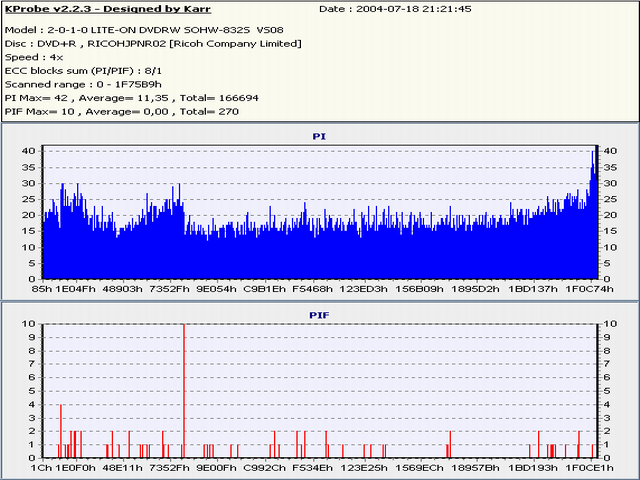Click the PI peak at far right end
Viewport: 640px width, 480px height.
[x=594, y=160]
